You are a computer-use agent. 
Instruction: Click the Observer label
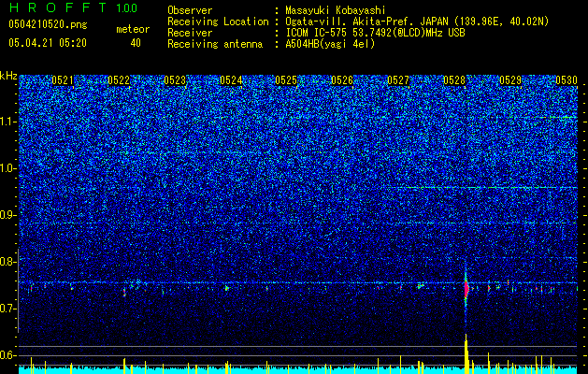(190, 10)
